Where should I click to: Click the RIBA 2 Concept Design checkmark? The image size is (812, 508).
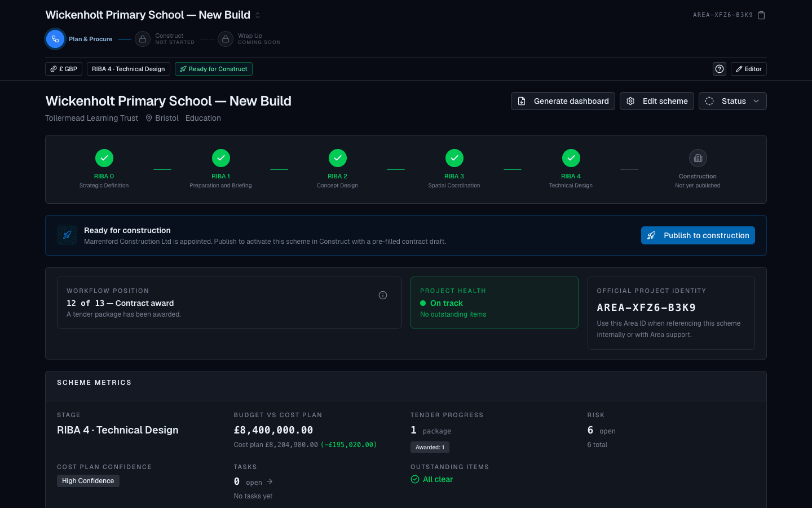338,158
